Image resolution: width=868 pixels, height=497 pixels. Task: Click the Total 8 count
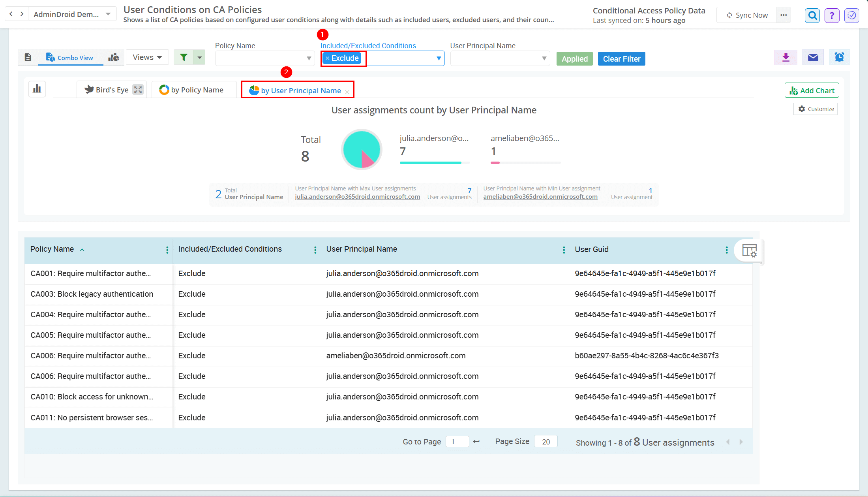click(305, 156)
